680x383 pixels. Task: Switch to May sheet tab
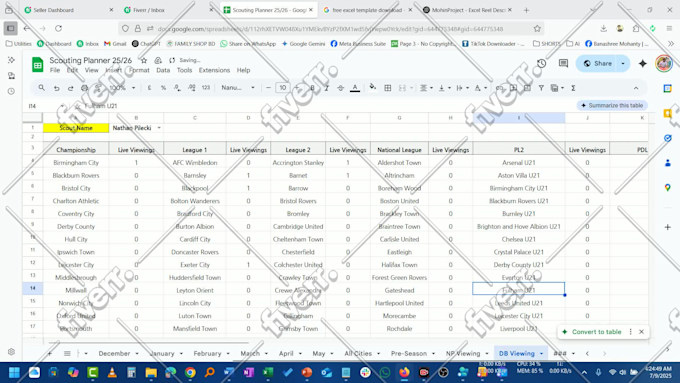319,354
